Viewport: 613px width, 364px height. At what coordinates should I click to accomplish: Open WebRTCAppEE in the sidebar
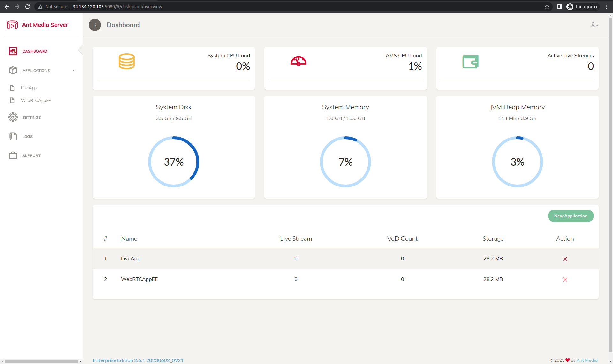36,100
